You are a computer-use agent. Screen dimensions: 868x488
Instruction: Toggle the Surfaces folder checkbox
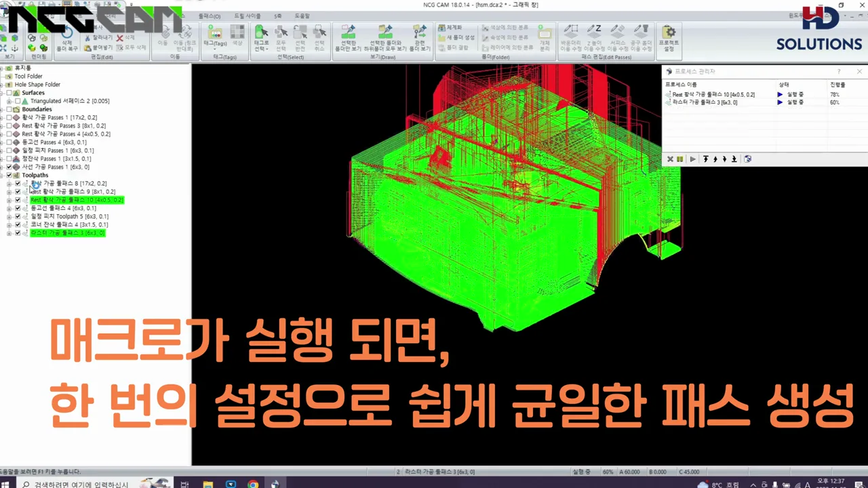pos(9,93)
